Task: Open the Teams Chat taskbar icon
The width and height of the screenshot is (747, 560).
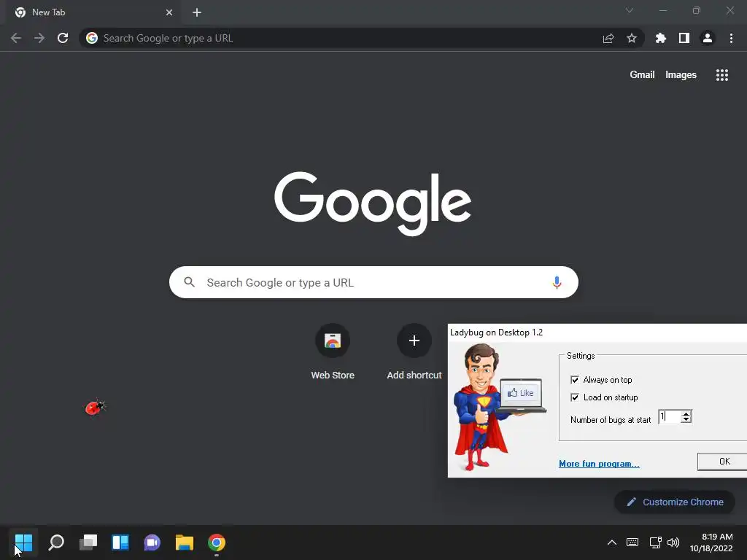Action: click(x=152, y=542)
